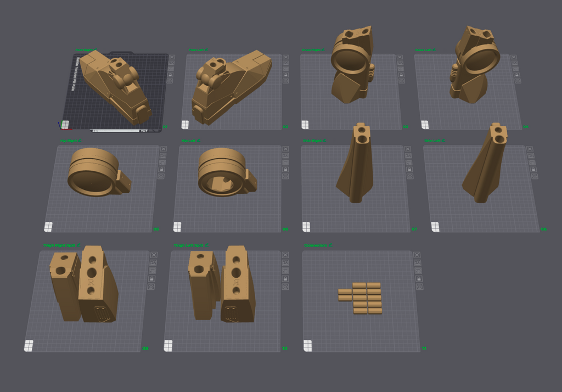Toggle lock on Shin Left plate
562x392 pixels.
click(x=533, y=169)
